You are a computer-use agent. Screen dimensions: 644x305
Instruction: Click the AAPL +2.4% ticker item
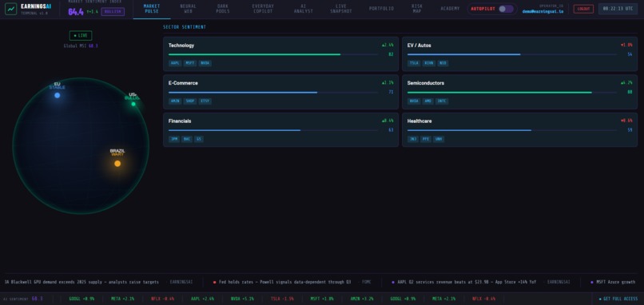point(202,299)
